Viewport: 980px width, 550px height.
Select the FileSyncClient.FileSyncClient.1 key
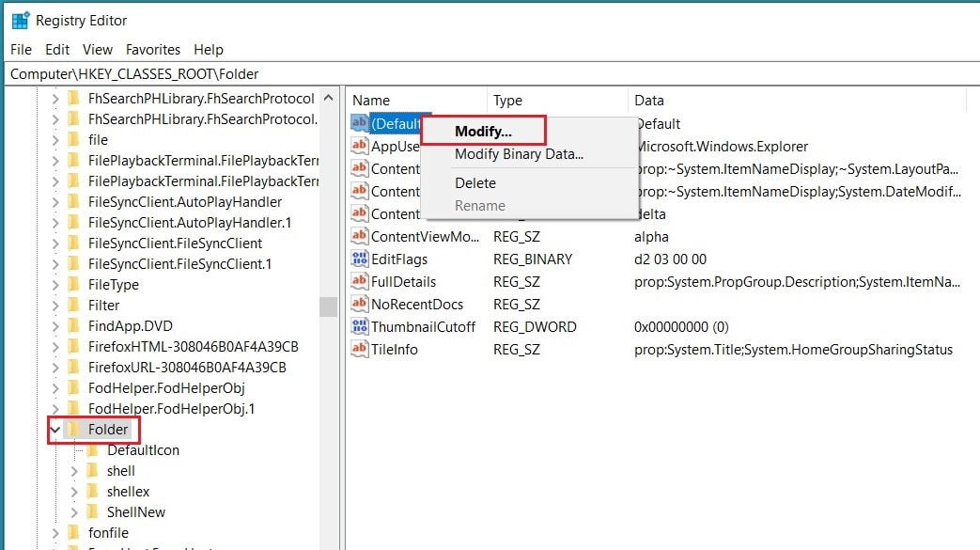click(180, 264)
